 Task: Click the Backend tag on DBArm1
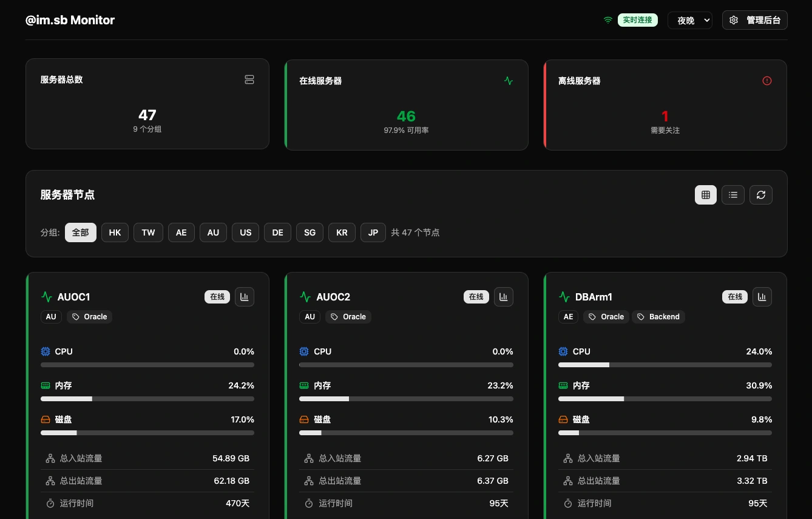[658, 317]
